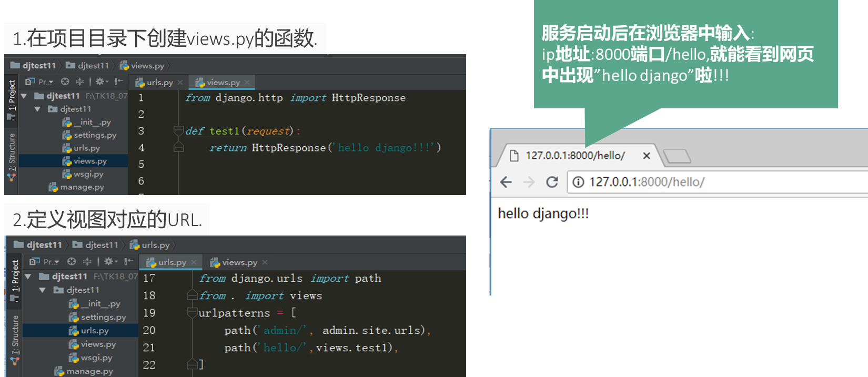Image resolution: width=868 pixels, height=377 pixels.
Task: Click the urls.py breadcrumb in the lower PyCharm
Action: [150, 245]
